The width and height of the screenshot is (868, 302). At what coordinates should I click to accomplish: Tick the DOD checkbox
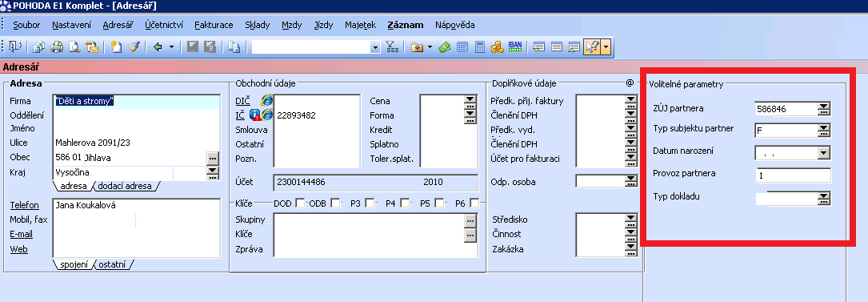[300, 203]
